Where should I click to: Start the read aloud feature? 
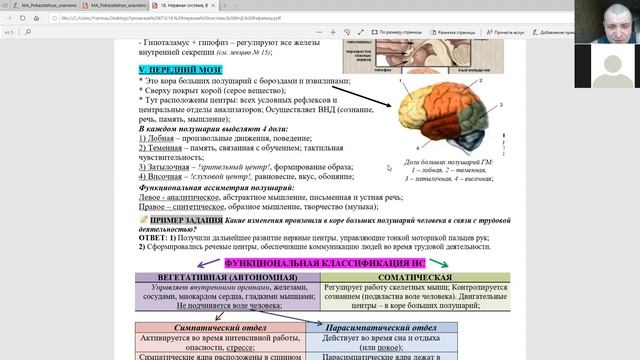click(505, 32)
